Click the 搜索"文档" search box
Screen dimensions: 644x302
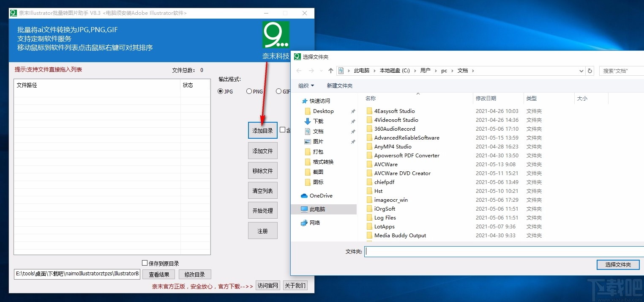click(622, 71)
